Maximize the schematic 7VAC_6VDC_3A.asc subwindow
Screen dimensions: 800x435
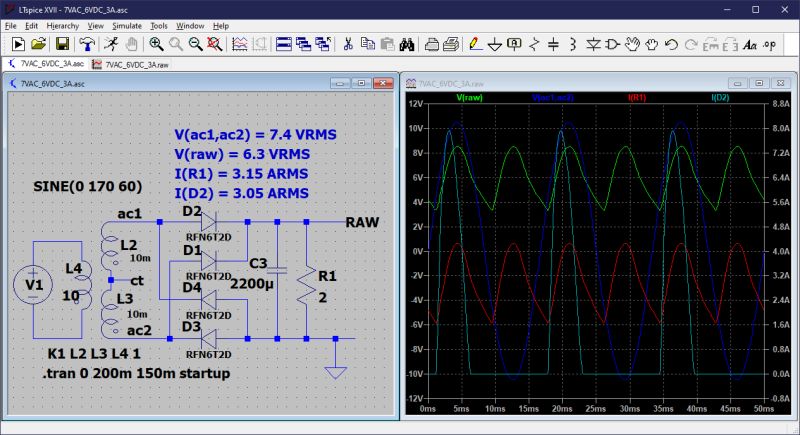coord(361,83)
